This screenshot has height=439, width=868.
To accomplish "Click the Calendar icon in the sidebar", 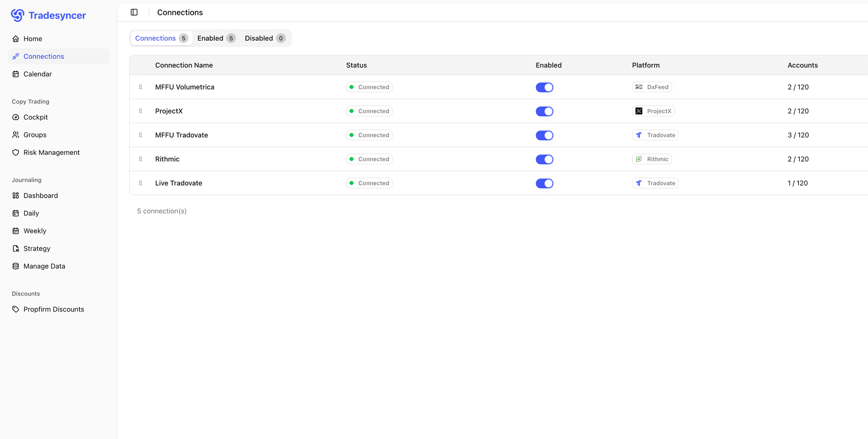I will point(16,74).
